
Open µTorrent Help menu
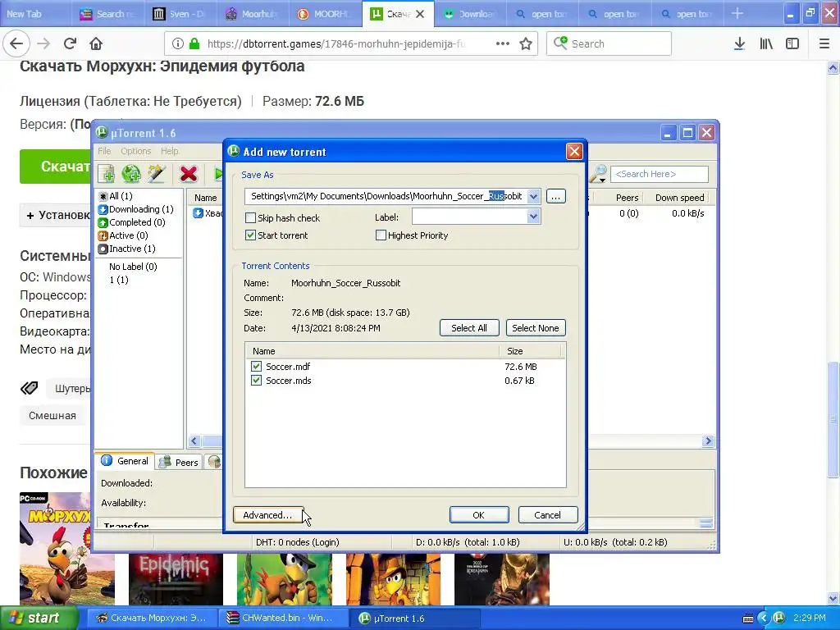(169, 151)
